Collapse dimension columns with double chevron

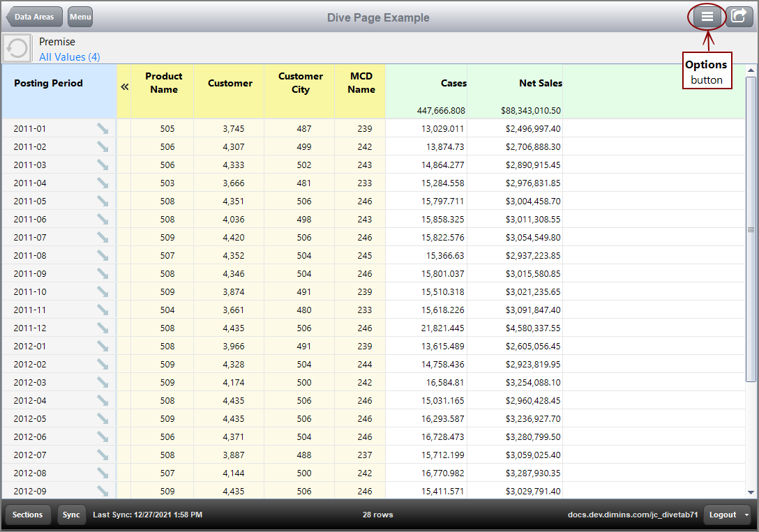point(124,87)
